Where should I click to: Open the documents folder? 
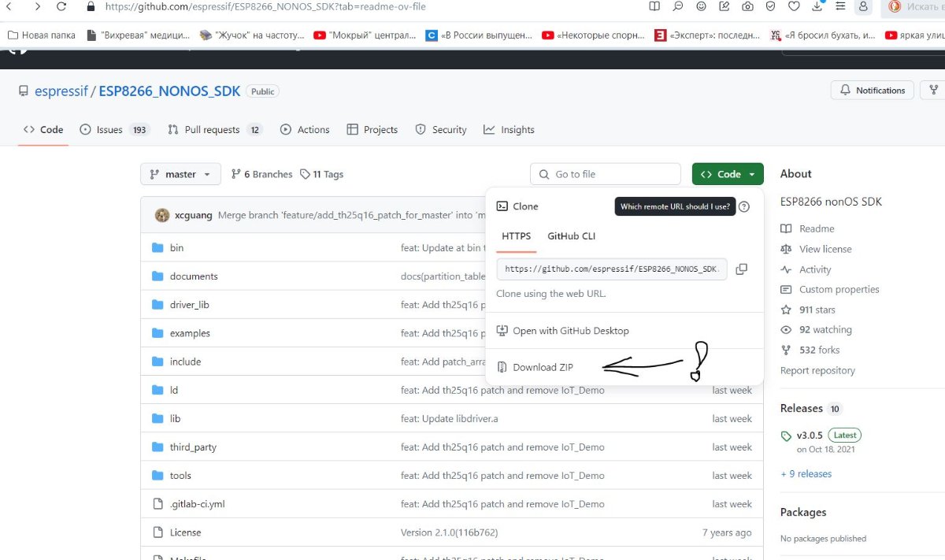point(194,276)
